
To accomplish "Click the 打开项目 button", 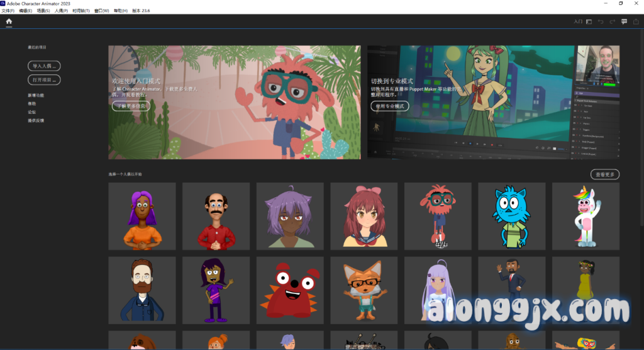I will coord(44,80).
